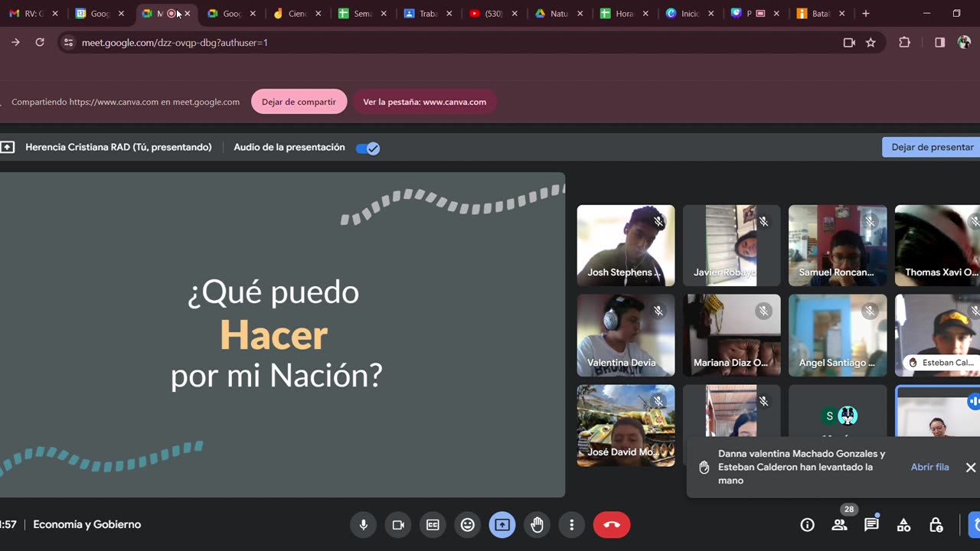Select José David Mo video tile
This screenshot has height=551, width=980.
pos(626,425)
